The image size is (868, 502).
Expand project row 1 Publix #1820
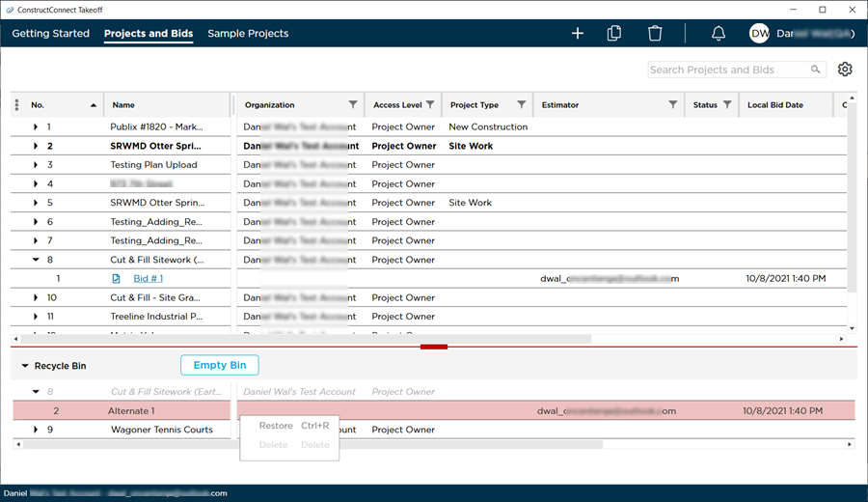coord(36,126)
